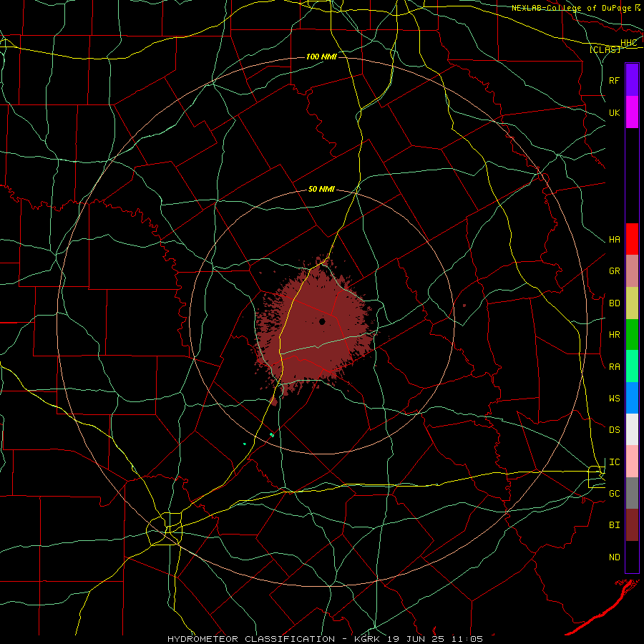Click the black radar site dot

point(322,321)
